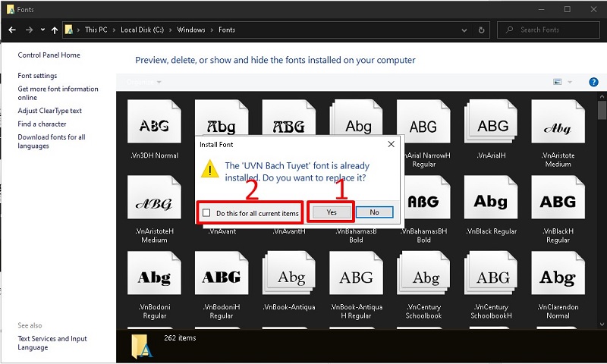Select the .VnCentury Schoolbook font icon
Image resolution: width=607 pixels, height=364 pixels.
(x=423, y=273)
